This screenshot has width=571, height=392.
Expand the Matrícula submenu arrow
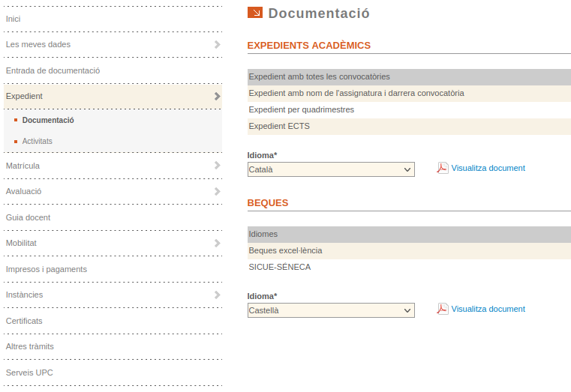pyautogui.click(x=217, y=166)
